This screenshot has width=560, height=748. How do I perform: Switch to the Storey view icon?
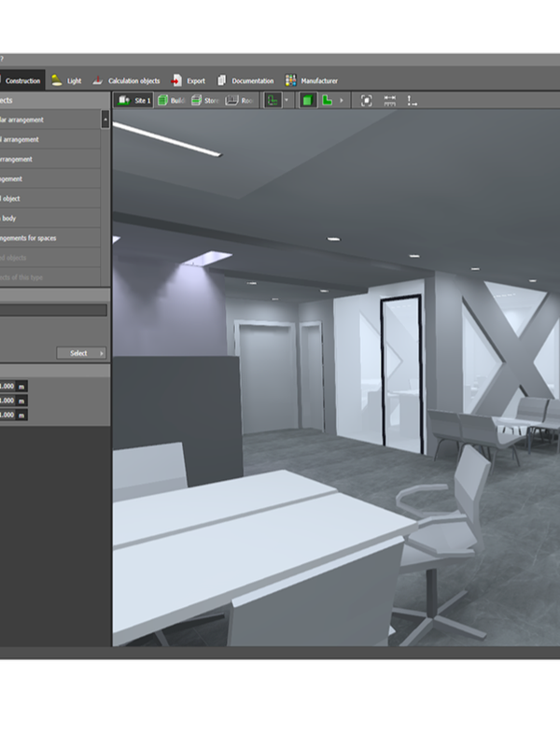tap(197, 100)
